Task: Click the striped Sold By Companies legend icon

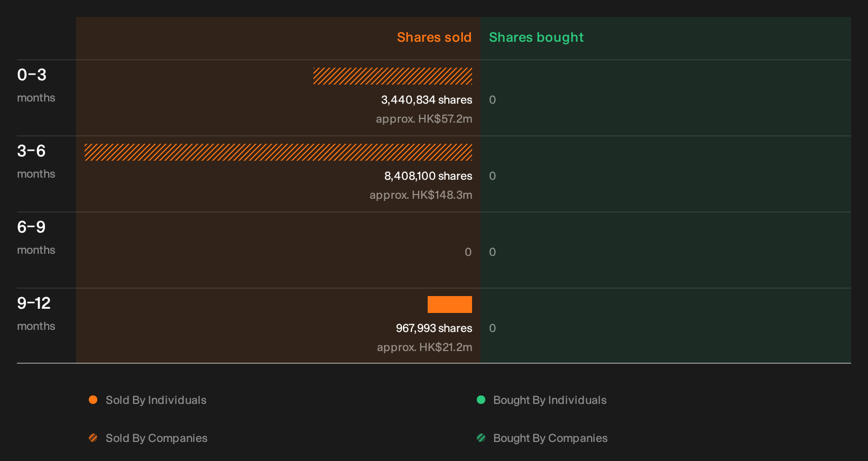Action: [x=93, y=438]
